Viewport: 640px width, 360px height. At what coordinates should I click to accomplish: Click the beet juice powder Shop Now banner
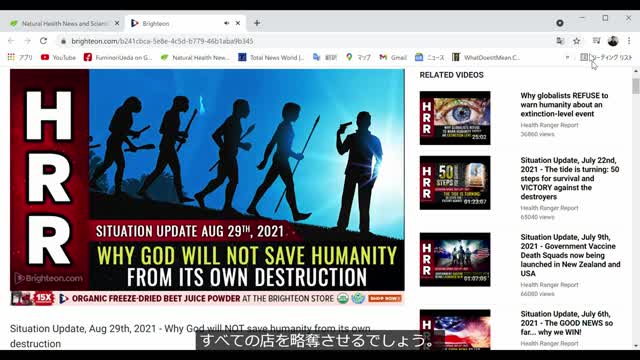pos(207,298)
